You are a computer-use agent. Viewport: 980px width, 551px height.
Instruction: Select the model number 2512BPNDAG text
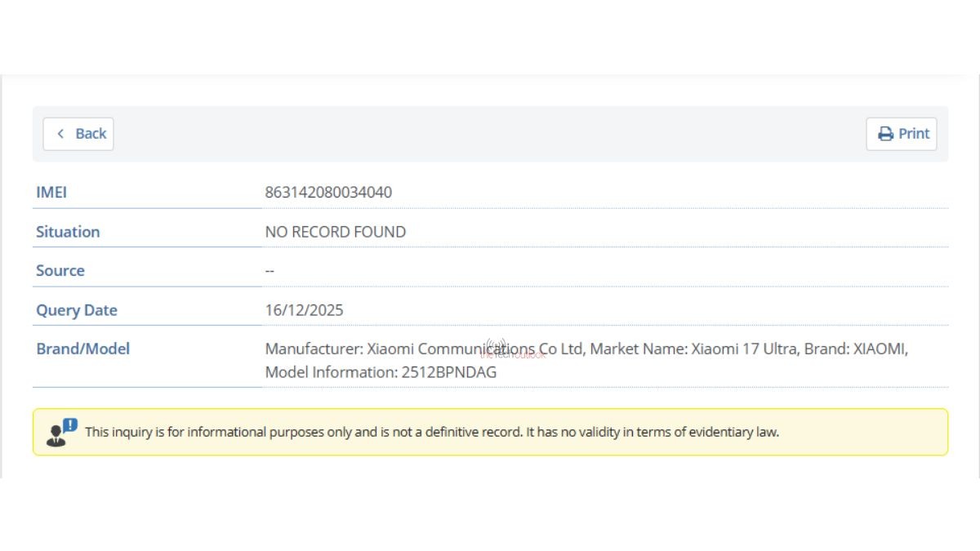coord(450,371)
